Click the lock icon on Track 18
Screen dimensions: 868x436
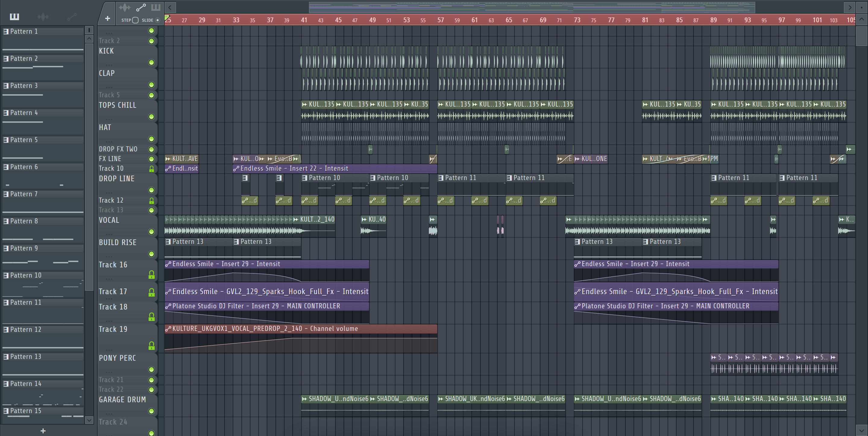(151, 316)
